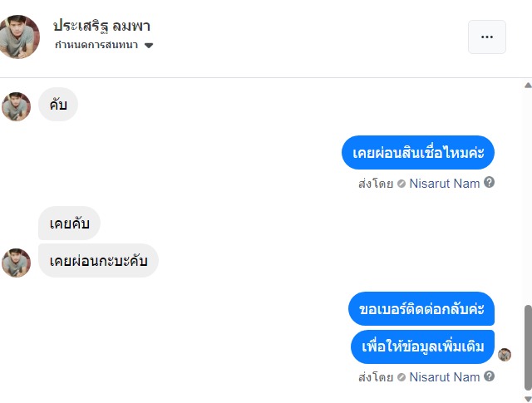Click the header profile picture
Viewport: 532px width, 403px height.
point(18,37)
